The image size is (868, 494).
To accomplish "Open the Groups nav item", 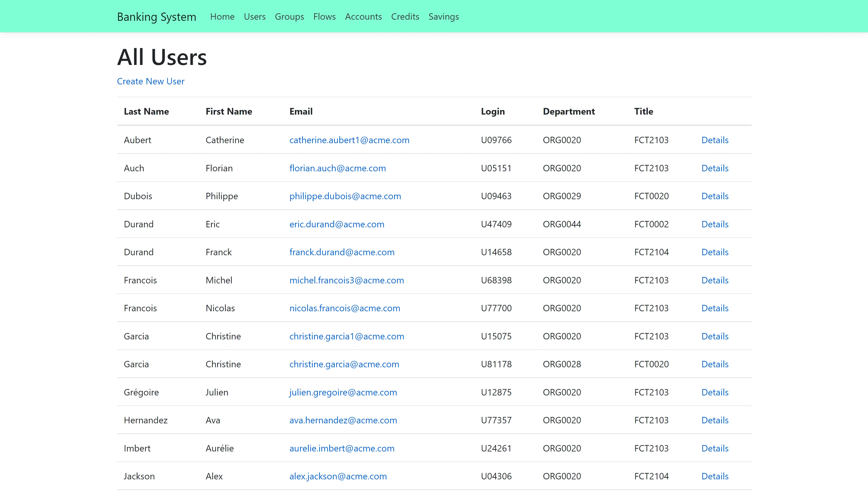I will (x=289, y=17).
